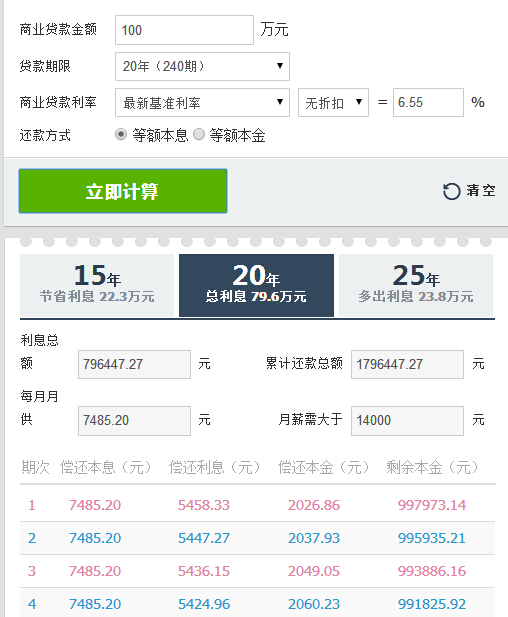Open the 无折扣 discount dropdown

coord(333,102)
